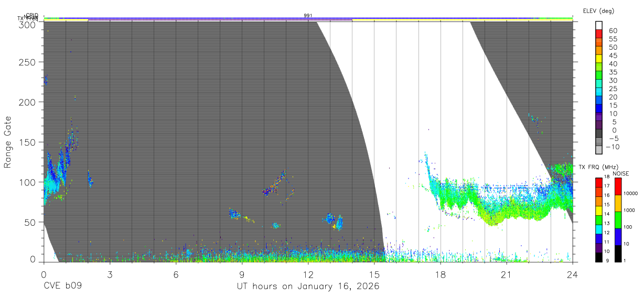Click the 'NOISE' colorbar title

(x=620, y=174)
